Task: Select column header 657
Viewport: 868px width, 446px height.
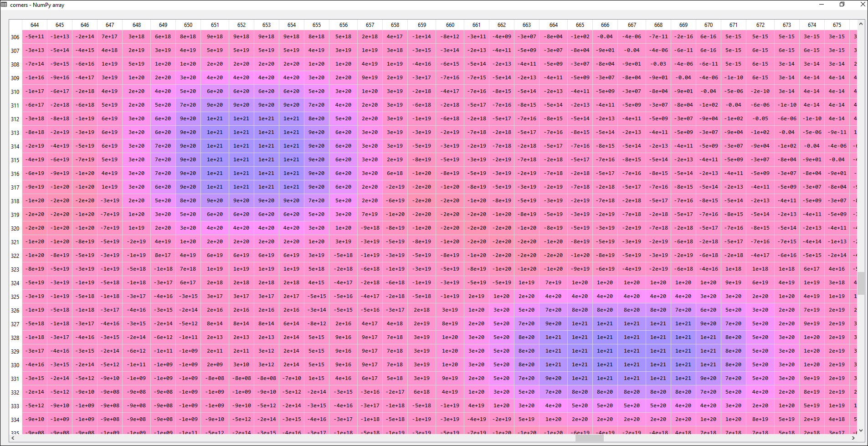Action: 370,25
